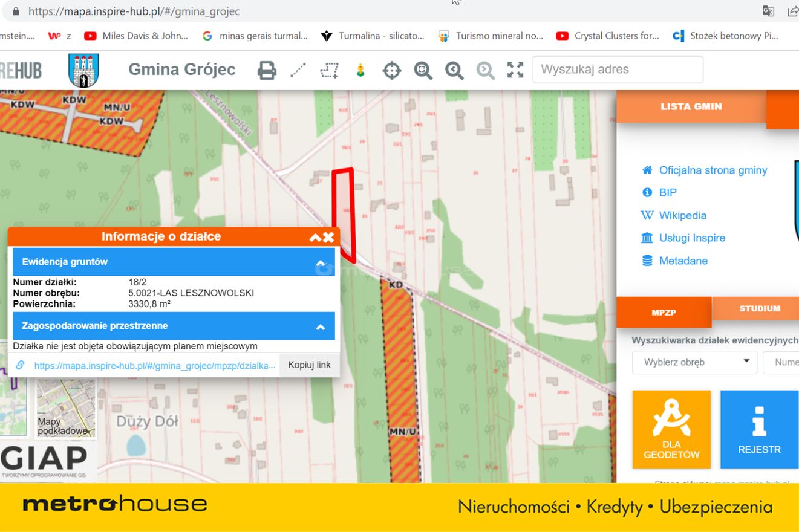The image size is (799, 532).
Task: Click the print map icon
Action: point(267,71)
